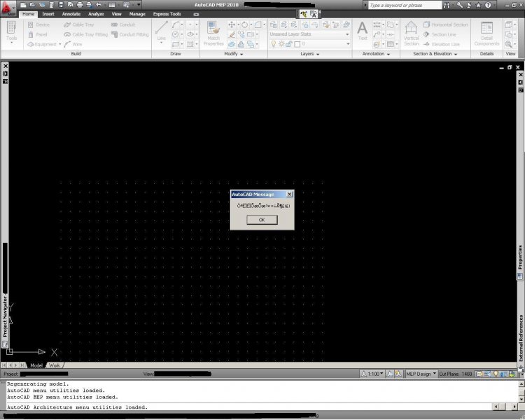The image size is (525, 420).
Task: Click the Undo arrow icon
Action: [99, 5]
